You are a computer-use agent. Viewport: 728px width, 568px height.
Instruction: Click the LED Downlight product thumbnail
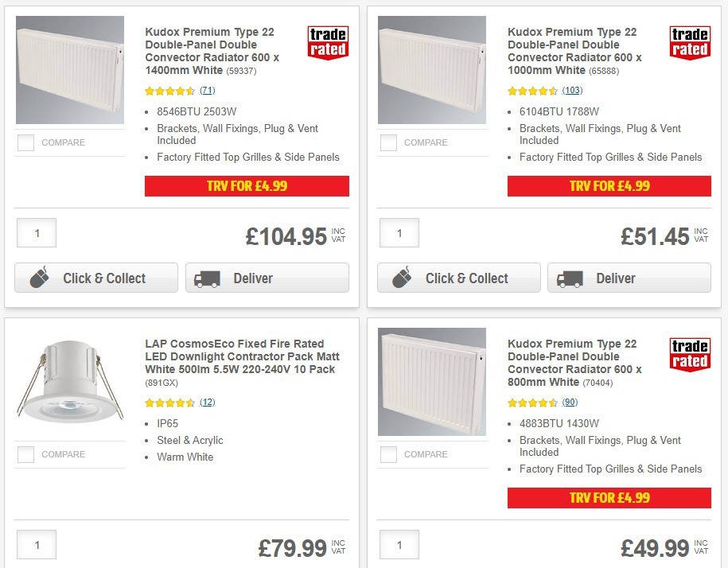point(69,381)
